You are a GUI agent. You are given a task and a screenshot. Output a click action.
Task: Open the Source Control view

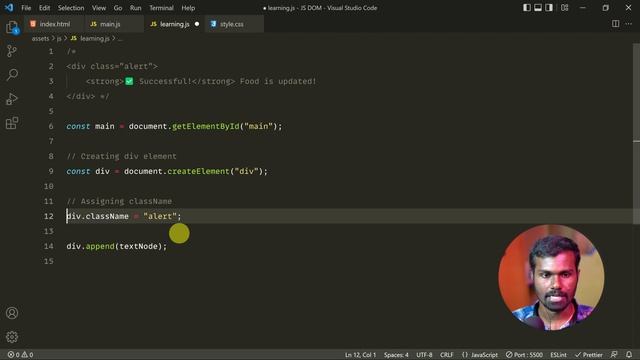[x=12, y=51]
